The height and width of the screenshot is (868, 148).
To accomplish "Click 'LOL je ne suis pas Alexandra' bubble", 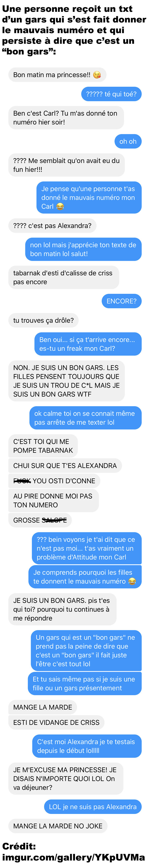I will pos(93,806).
